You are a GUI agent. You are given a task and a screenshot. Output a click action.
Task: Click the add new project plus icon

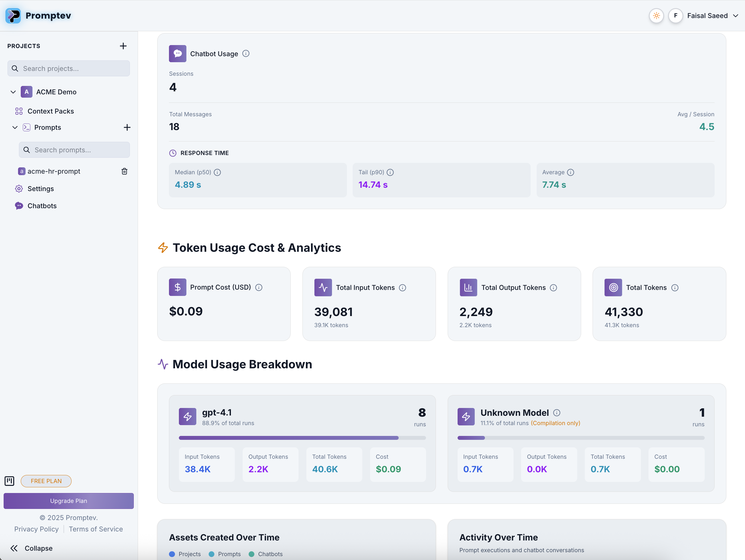pos(123,46)
